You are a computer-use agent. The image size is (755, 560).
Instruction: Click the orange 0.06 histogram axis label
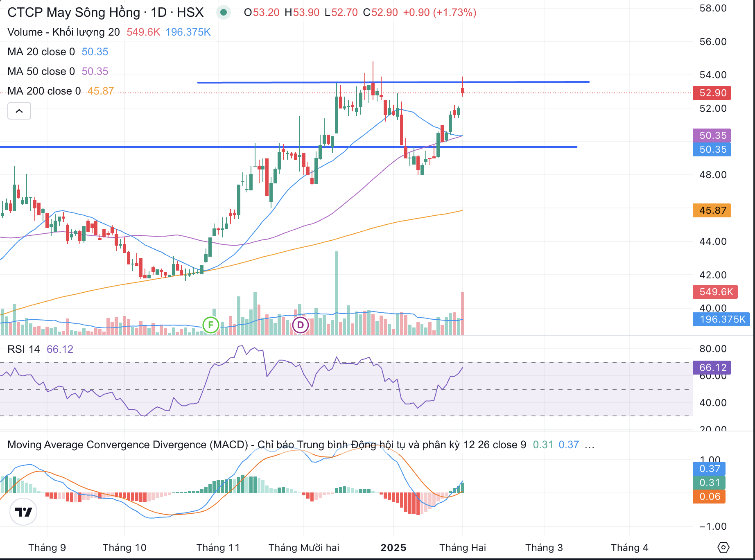click(710, 497)
